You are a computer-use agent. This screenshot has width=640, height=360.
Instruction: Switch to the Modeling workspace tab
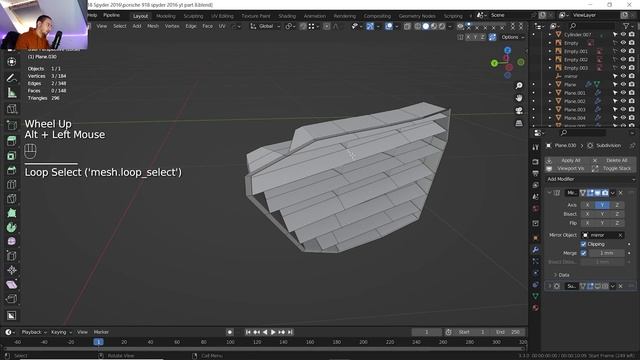[165, 16]
